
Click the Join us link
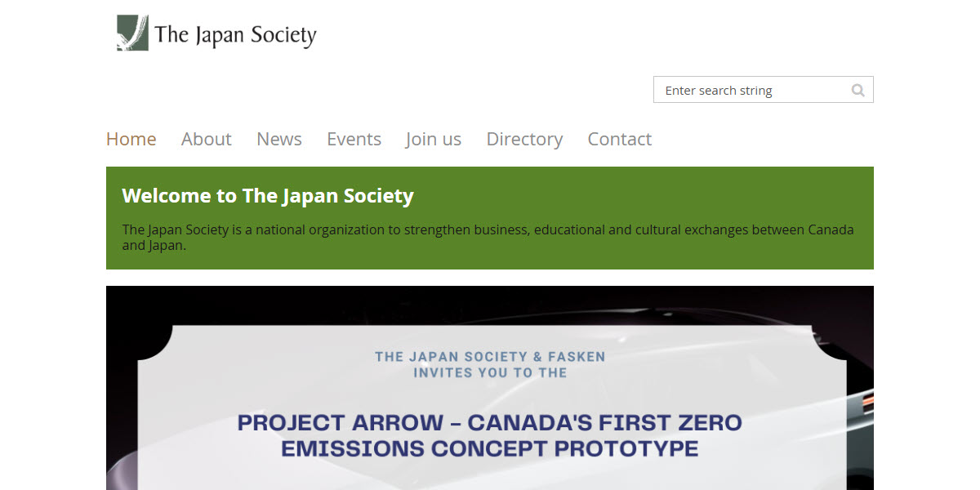click(x=433, y=139)
